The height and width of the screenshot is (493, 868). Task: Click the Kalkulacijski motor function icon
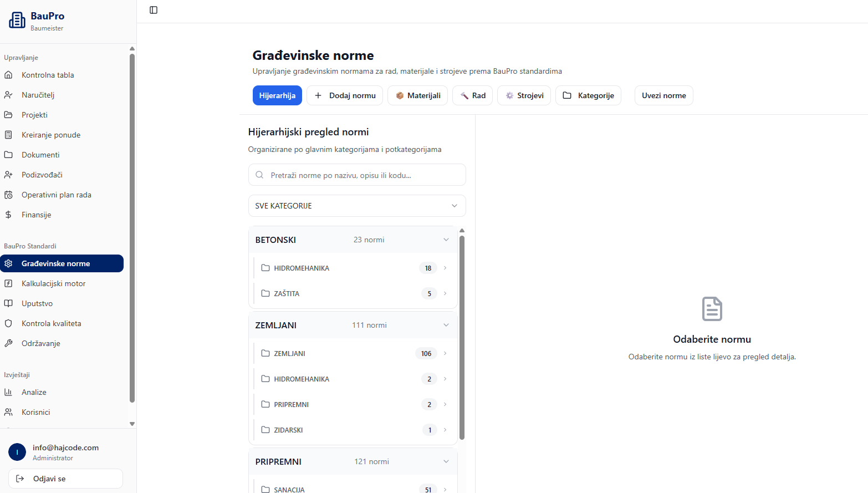8,283
